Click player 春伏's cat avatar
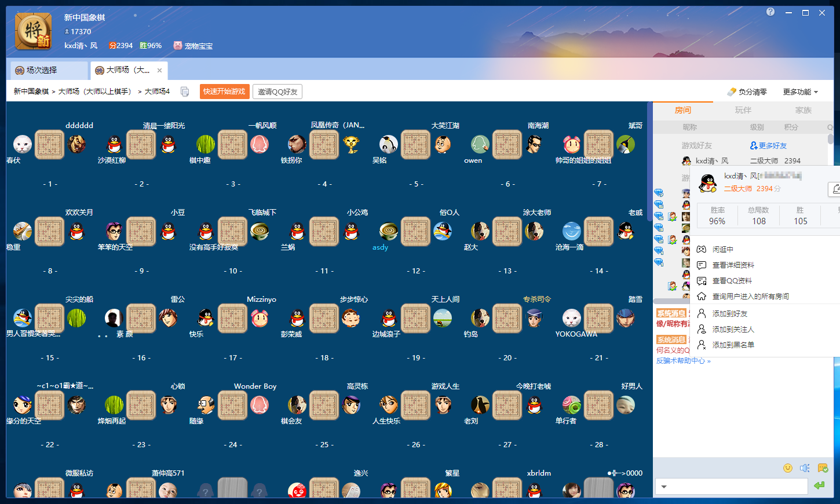 [23, 144]
